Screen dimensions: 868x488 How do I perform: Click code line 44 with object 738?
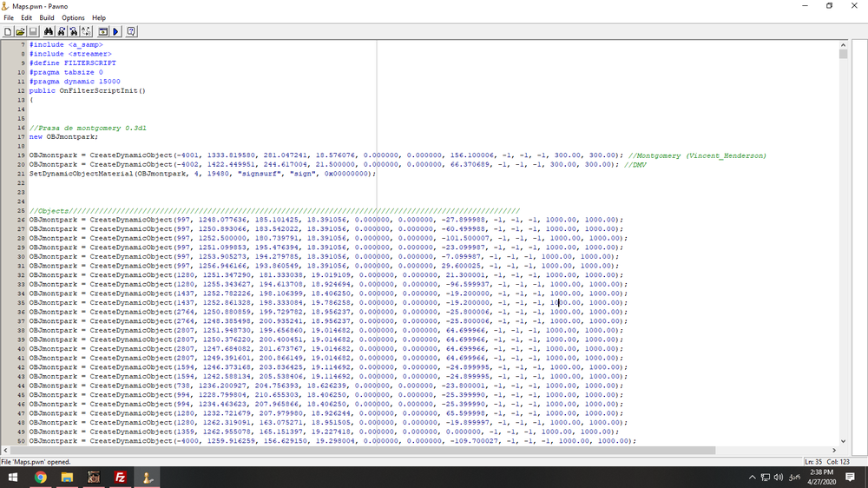point(326,386)
